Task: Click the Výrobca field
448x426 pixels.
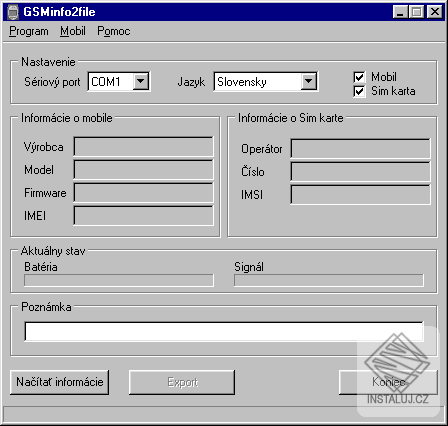Action: click(143, 146)
